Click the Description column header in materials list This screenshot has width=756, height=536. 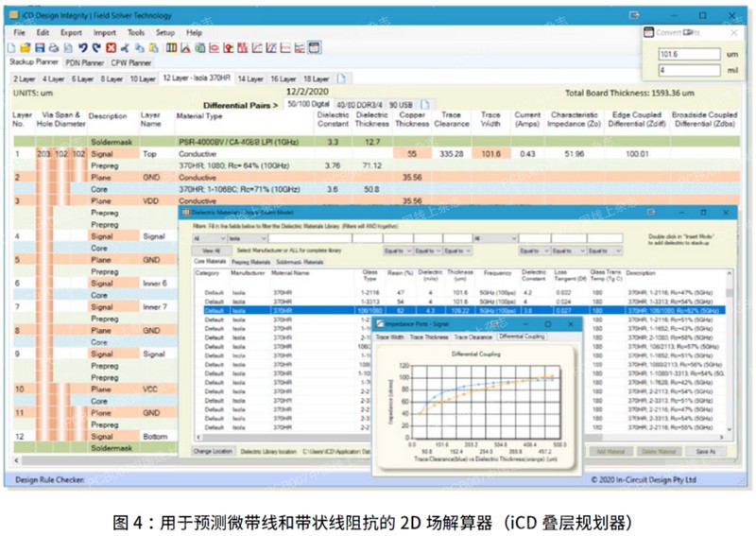tap(641, 273)
